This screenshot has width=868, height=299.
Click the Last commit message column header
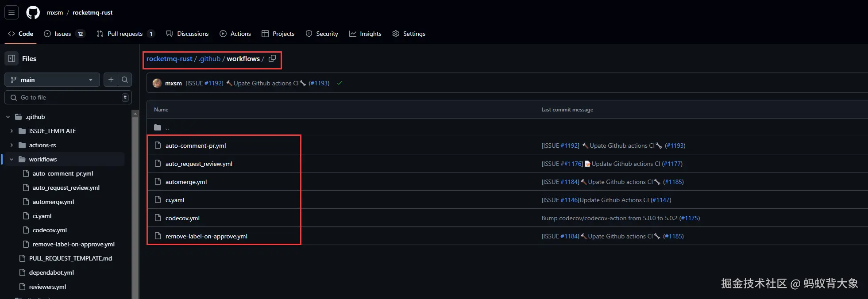pos(567,110)
